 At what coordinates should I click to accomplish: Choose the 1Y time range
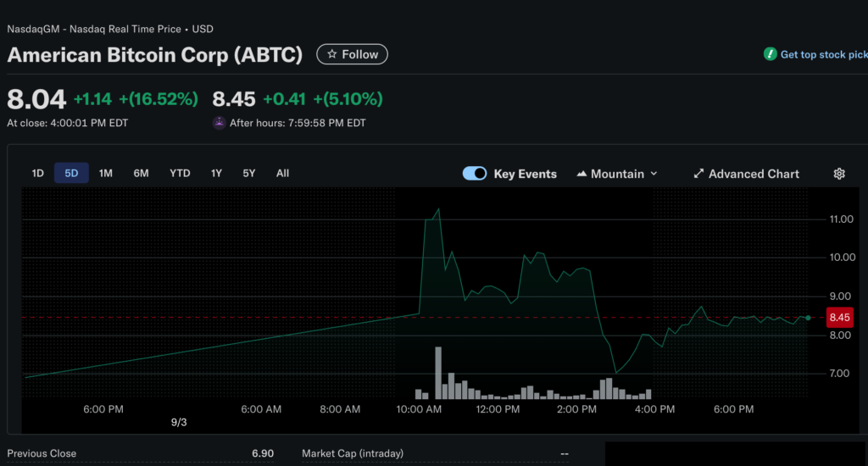(216, 174)
